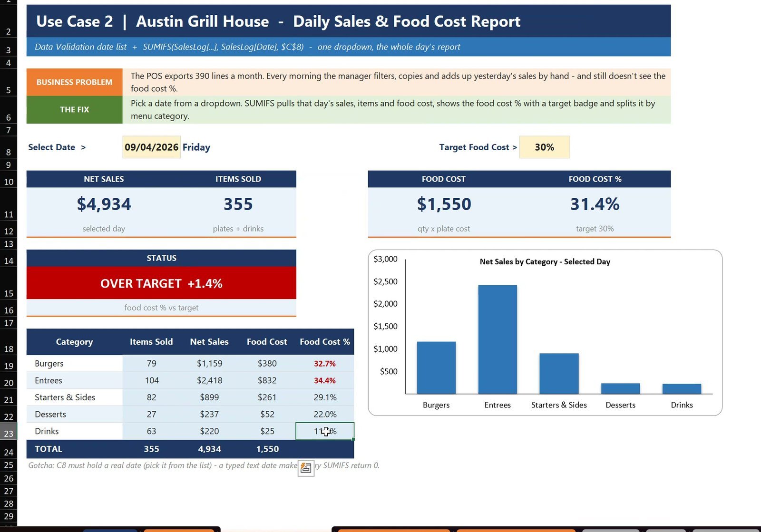Click the Desserts bar in the chart
The height and width of the screenshot is (532, 761).
(x=620, y=388)
